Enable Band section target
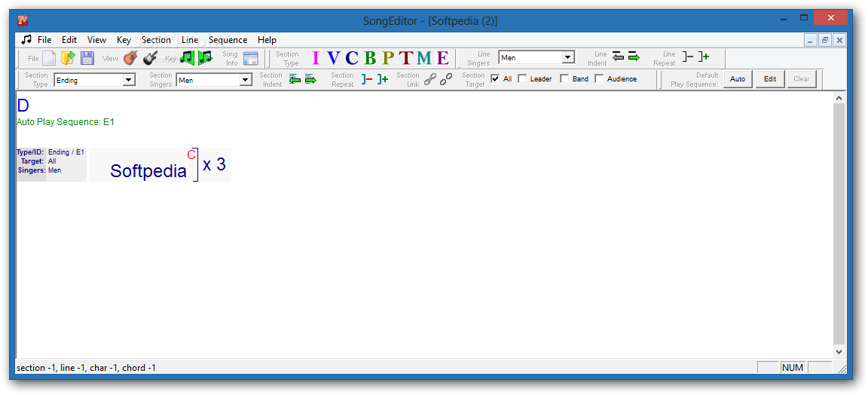868x395 pixels. click(x=564, y=78)
